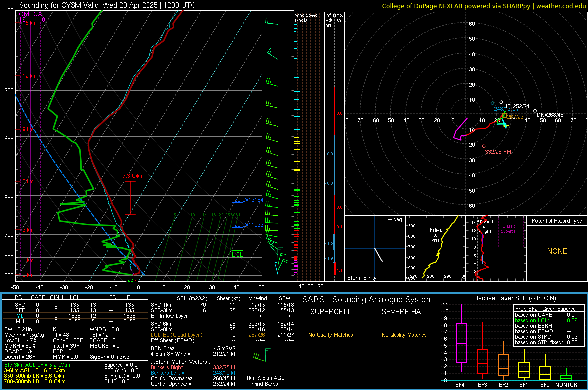Click the red Bunkers right-mover circle marker
The image size is (588, 390).
coord(484,146)
